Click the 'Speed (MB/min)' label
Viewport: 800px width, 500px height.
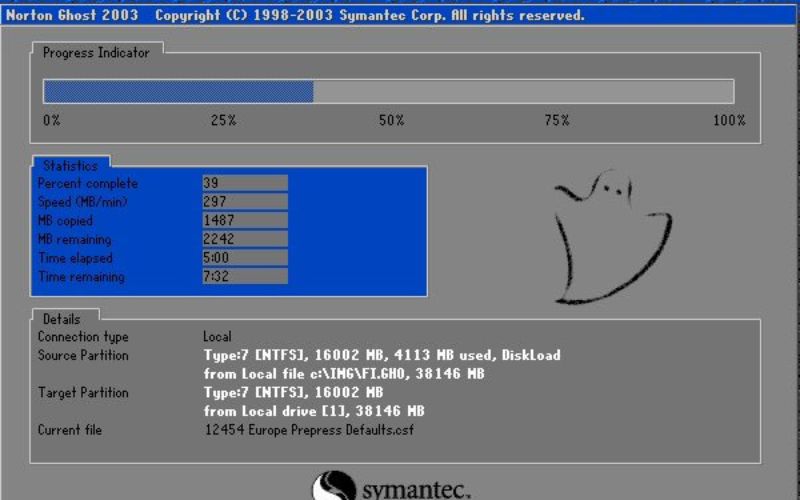(x=83, y=202)
